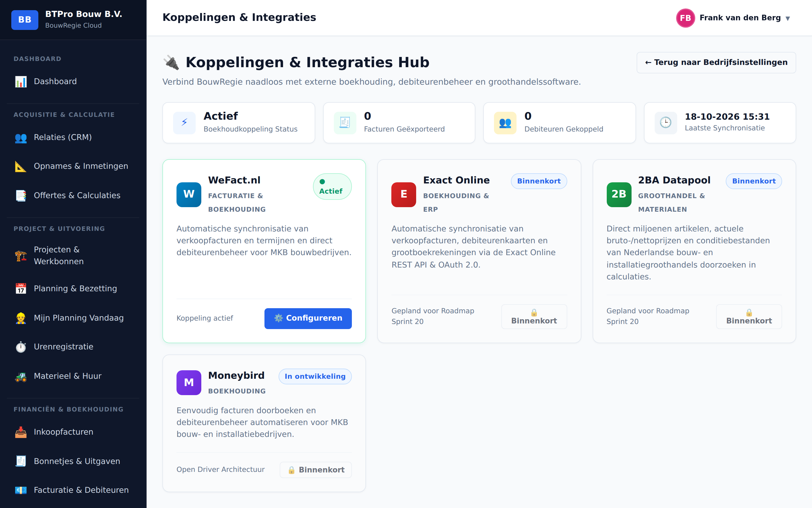
Task: Click the BB company logo badge
Action: [25, 20]
